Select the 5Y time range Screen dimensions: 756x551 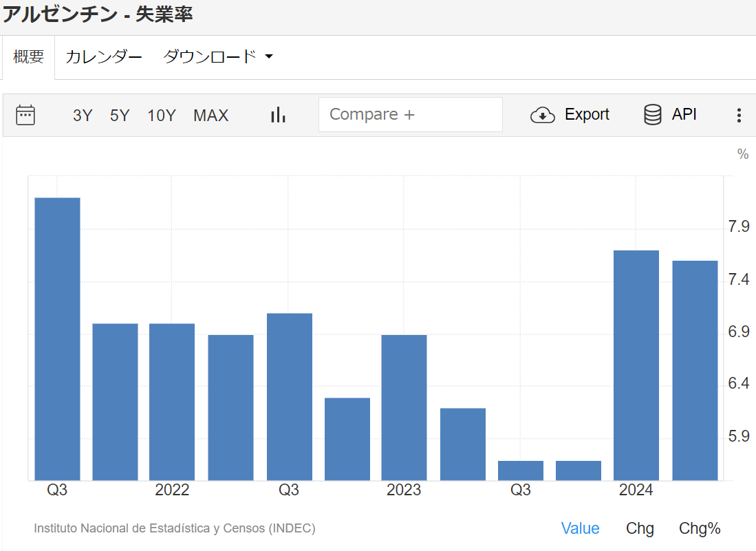click(120, 116)
